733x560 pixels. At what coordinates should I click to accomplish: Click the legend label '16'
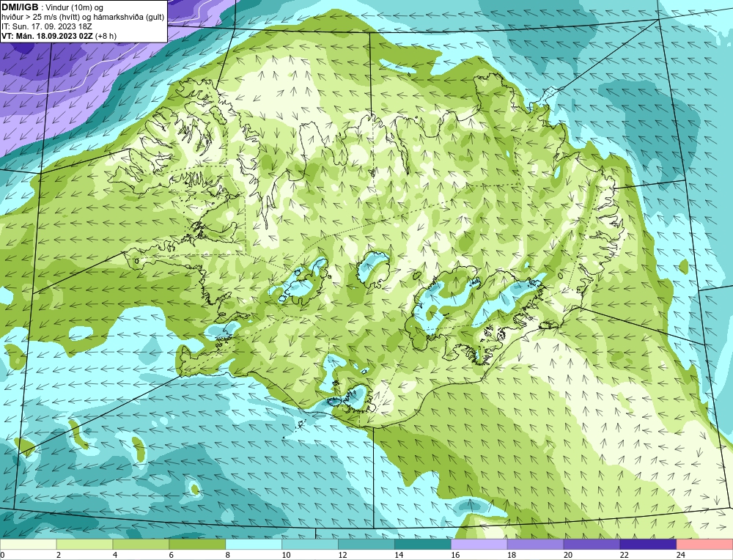455,555
